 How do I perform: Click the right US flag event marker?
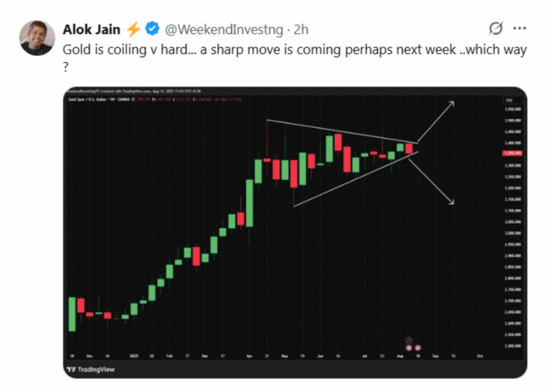417,348
